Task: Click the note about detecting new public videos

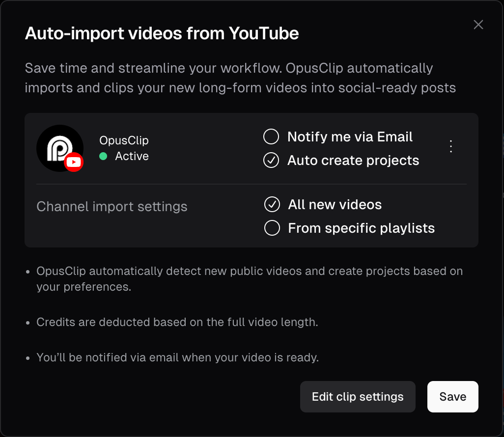Action: [250, 279]
